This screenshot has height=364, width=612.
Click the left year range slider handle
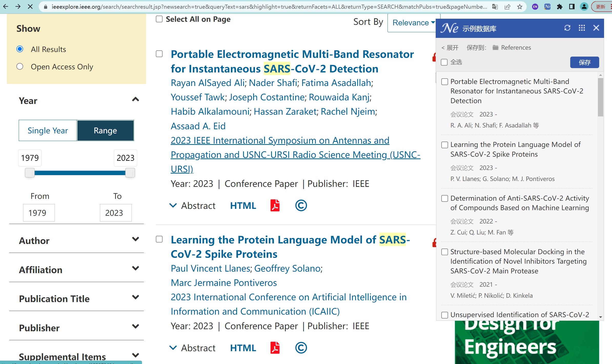30,173
